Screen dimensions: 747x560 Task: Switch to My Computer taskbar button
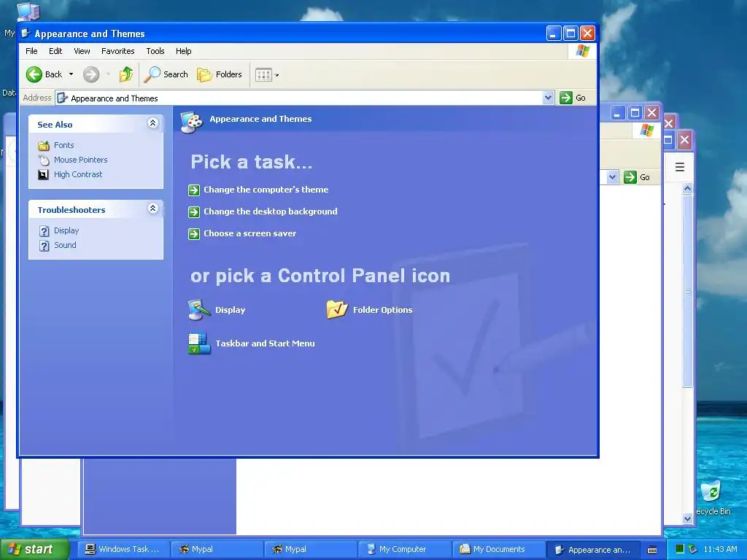pos(404,549)
